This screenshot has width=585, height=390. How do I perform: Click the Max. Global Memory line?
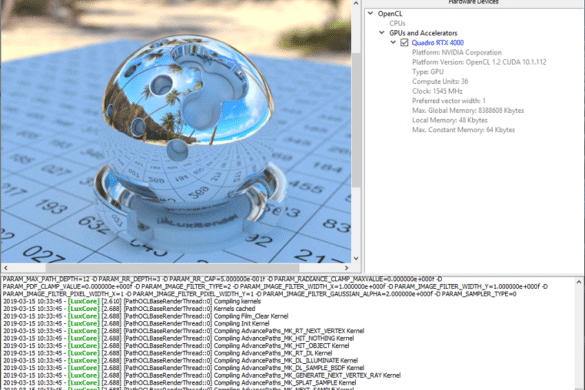[x=468, y=110]
